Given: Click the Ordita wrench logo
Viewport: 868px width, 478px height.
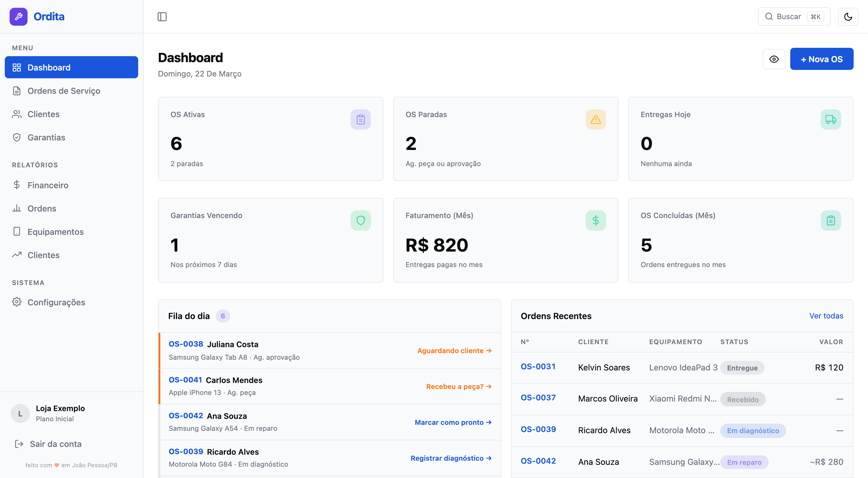Looking at the screenshot, I should [x=19, y=16].
